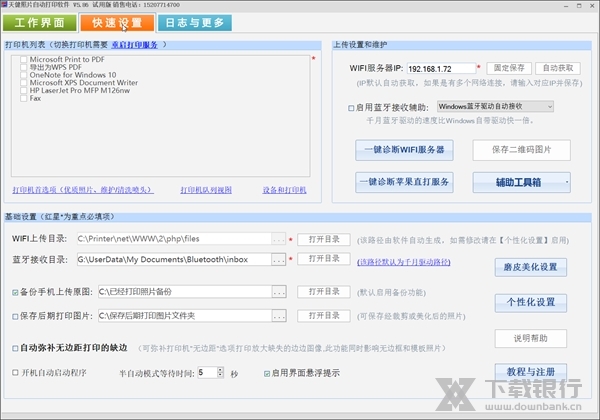The width and height of the screenshot is (600, 420).
Task: Edit 保存后期打印图片文件夹 path field
Action: pos(185,316)
